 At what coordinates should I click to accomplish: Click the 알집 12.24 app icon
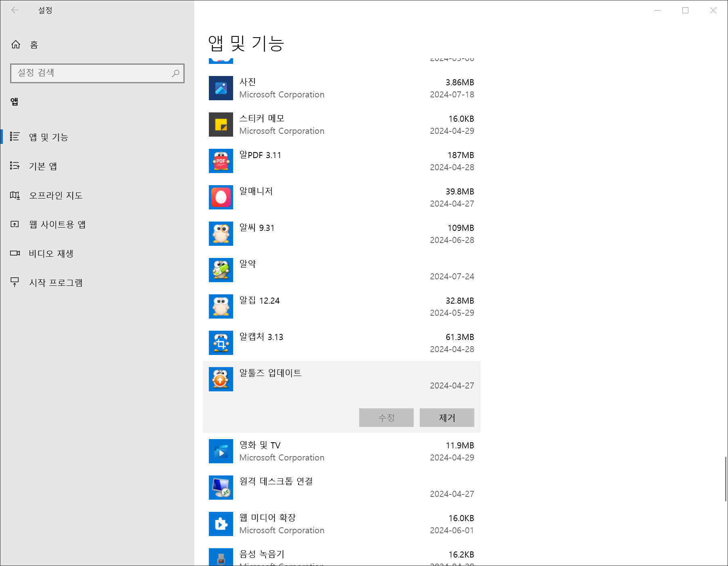[221, 306]
